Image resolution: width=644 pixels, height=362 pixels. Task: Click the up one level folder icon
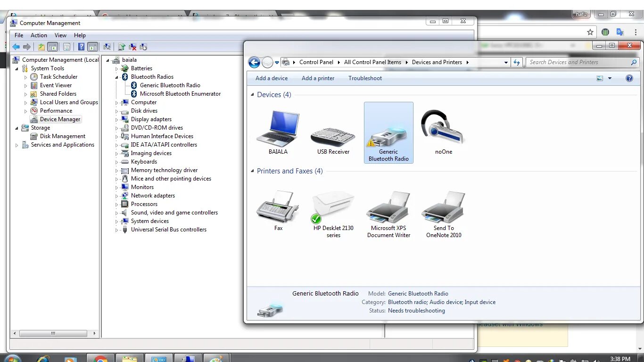coord(41,47)
